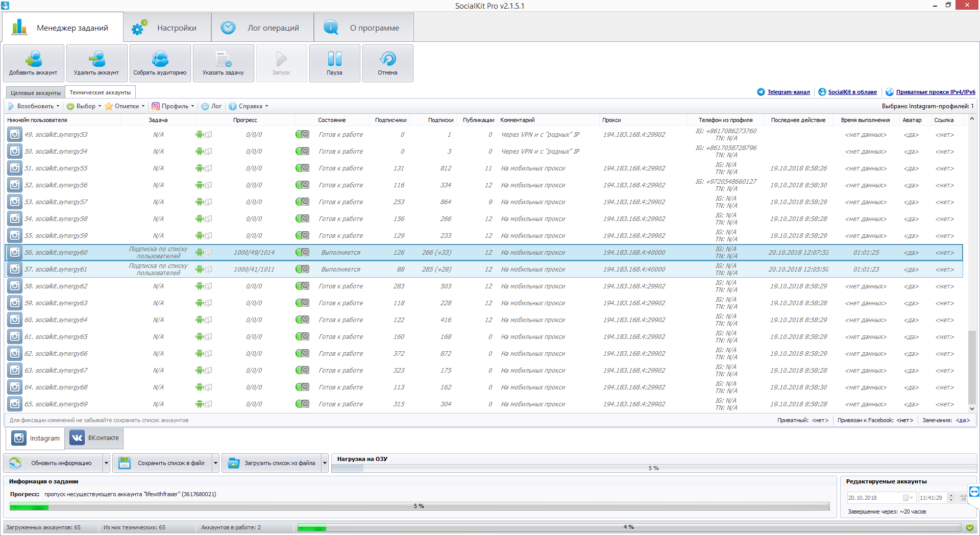Switch to the ВКонтакте tab
Viewport: 980px width, 536px height.
(x=94, y=438)
